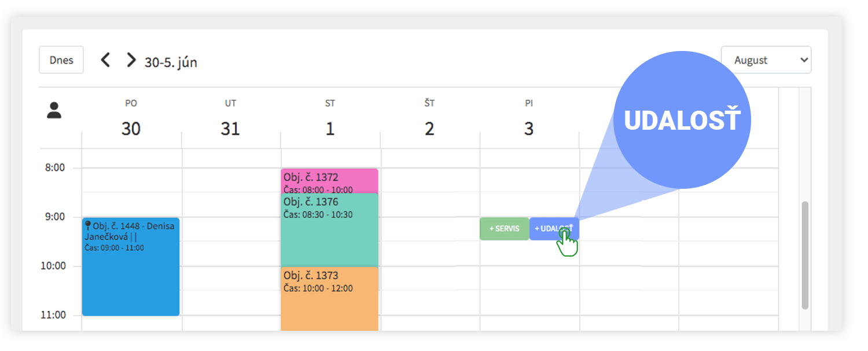Open orange event Obj. č. 1373

(330, 299)
